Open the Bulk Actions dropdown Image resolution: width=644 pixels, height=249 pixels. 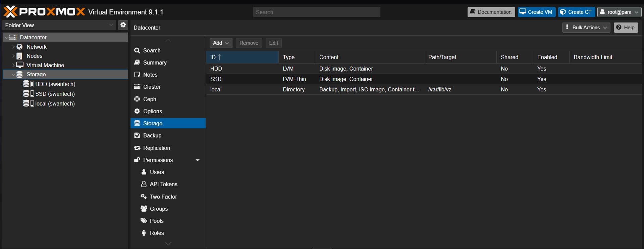586,28
